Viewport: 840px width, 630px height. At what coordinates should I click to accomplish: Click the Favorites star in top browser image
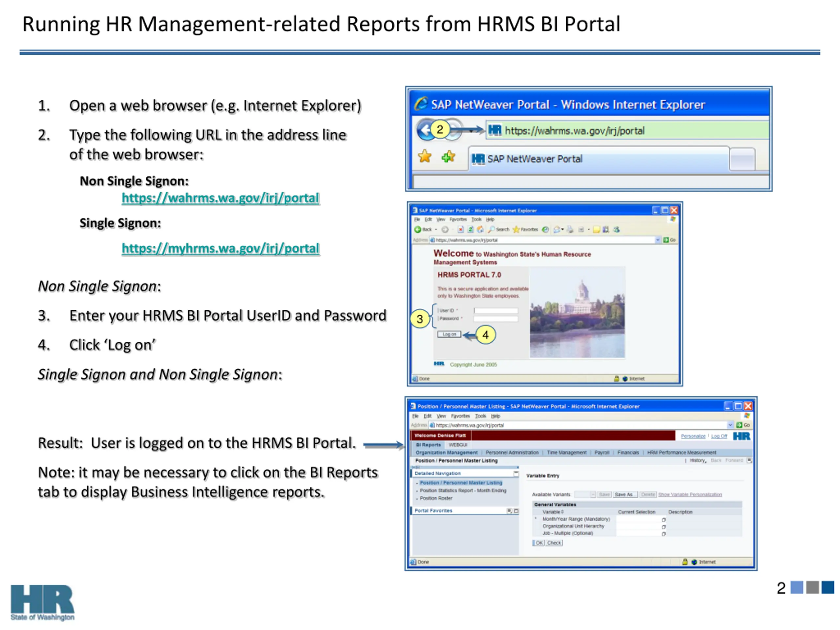(425, 156)
